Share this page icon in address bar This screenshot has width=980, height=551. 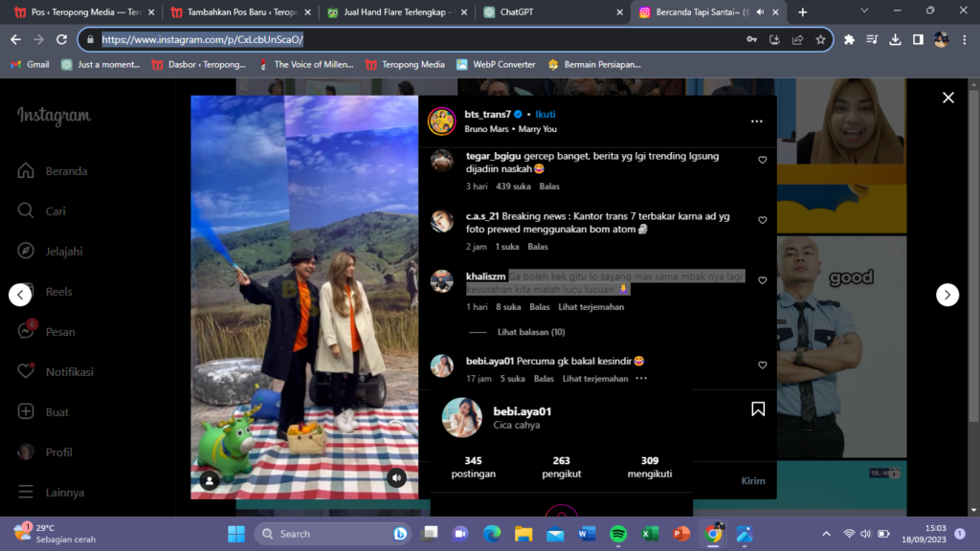[797, 39]
